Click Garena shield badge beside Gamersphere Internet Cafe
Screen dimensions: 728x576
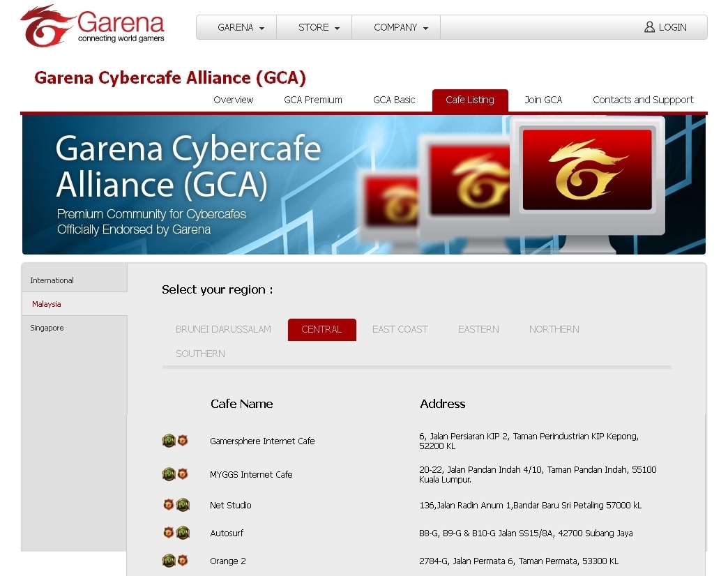click(x=183, y=440)
